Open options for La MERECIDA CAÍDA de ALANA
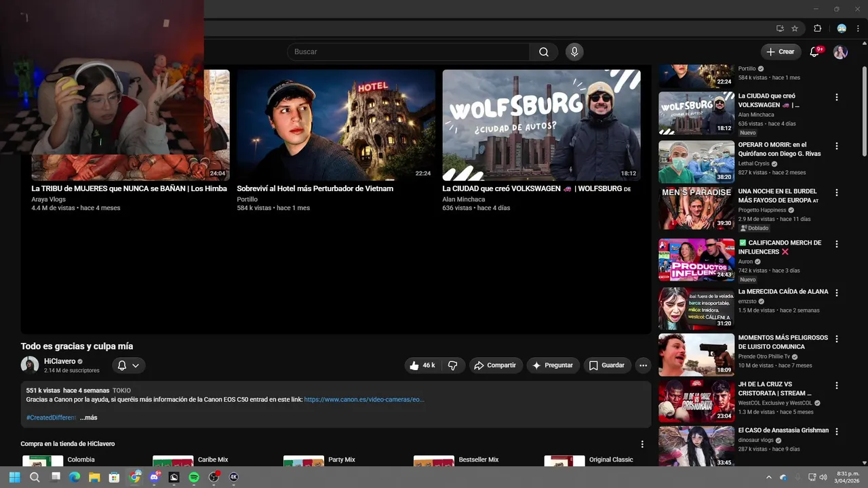The height and width of the screenshot is (488, 868). coord(836,293)
